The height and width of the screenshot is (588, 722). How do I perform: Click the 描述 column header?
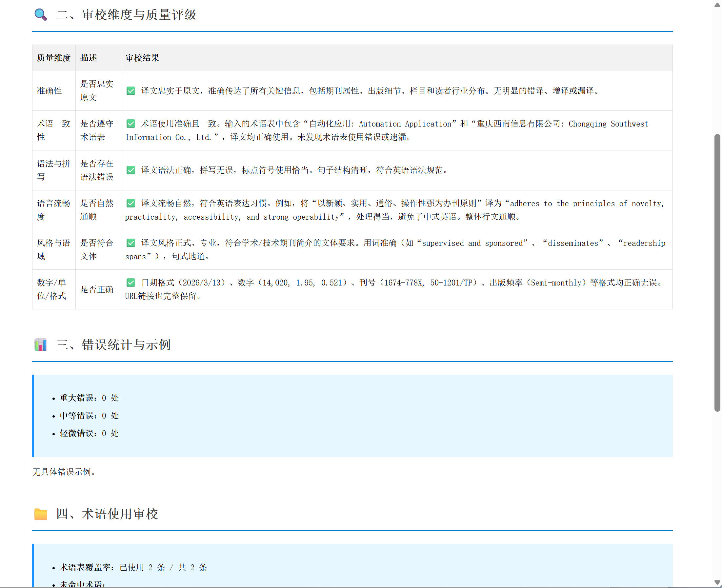coord(98,58)
